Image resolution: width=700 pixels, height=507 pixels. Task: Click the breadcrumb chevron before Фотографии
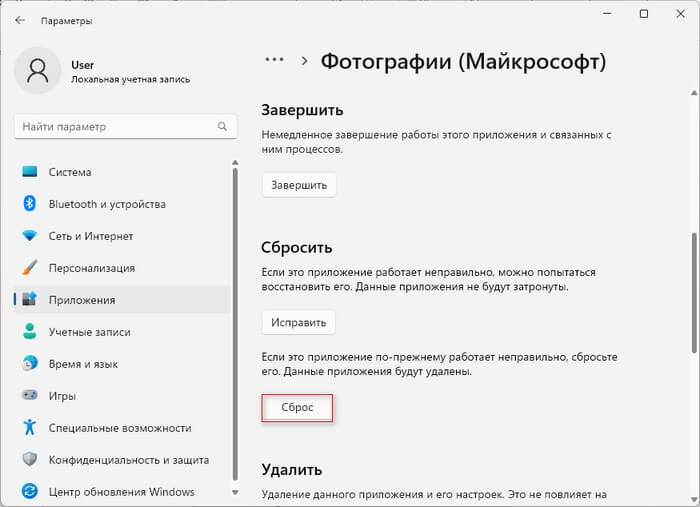(304, 61)
